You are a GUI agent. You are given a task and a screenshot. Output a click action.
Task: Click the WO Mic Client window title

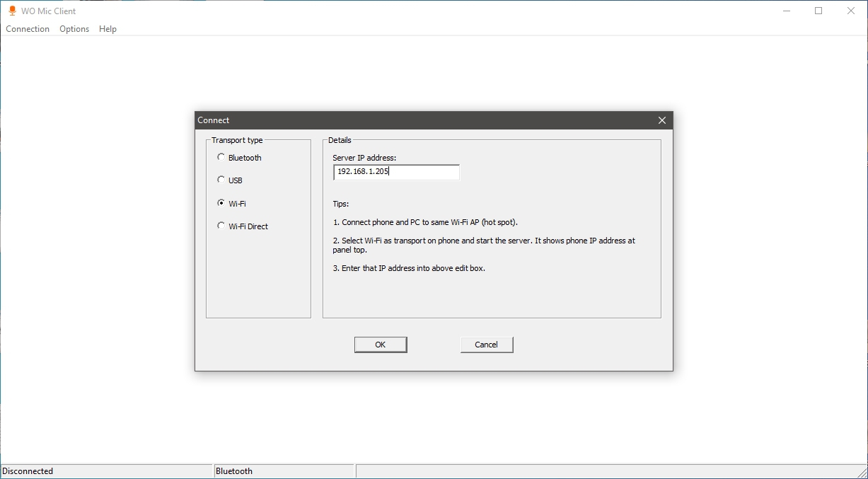[x=49, y=11]
